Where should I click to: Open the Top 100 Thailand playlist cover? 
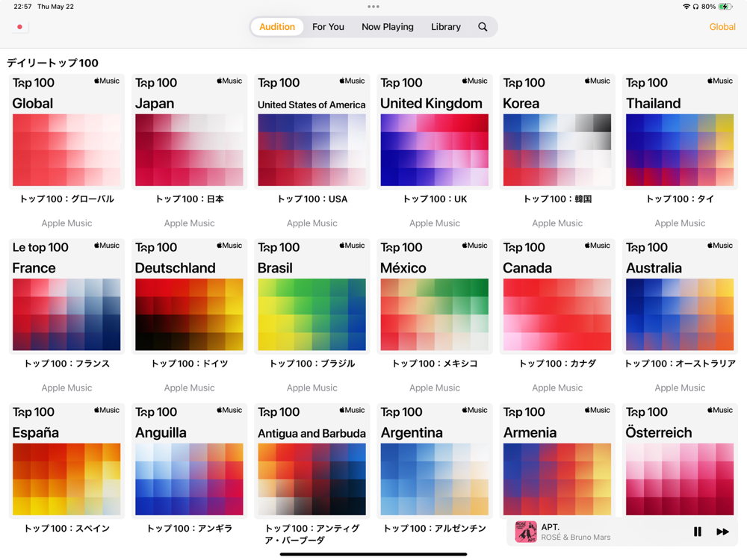point(680,132)
